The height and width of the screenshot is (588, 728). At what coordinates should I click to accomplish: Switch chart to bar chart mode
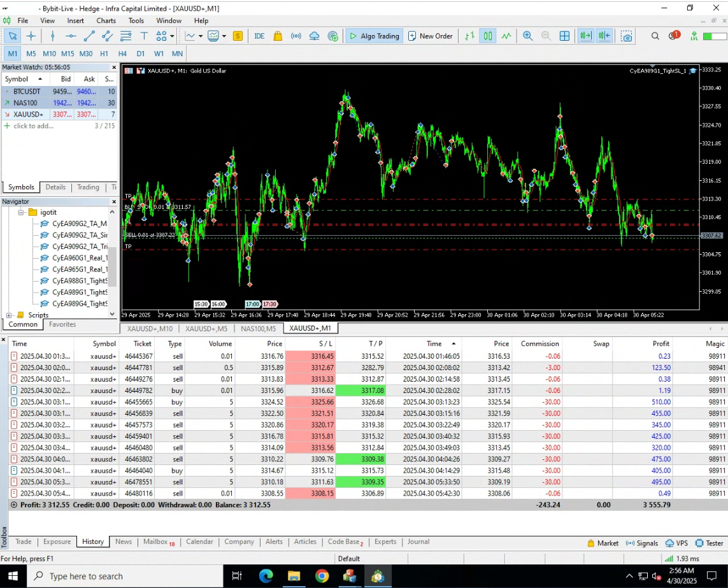pos(470,36)
